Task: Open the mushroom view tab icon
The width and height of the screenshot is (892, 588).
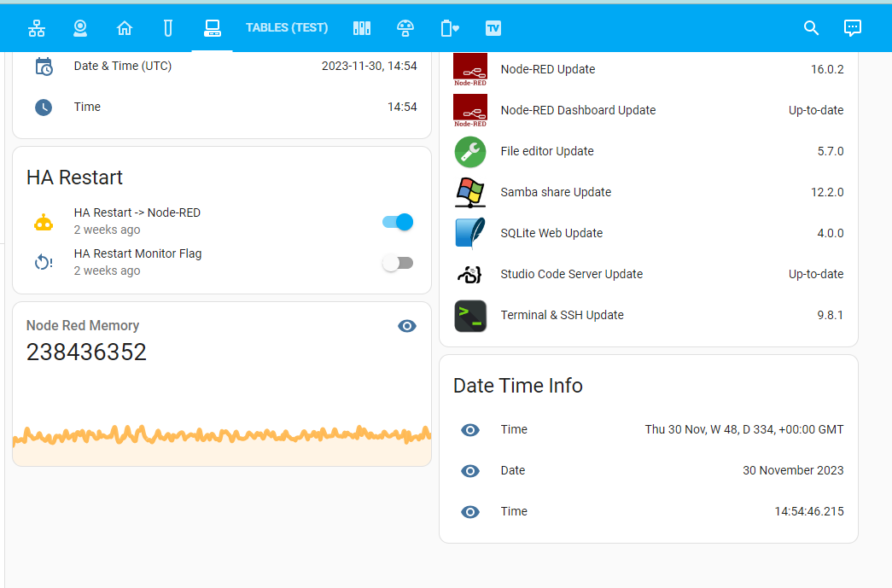Action: pos(405,28)
